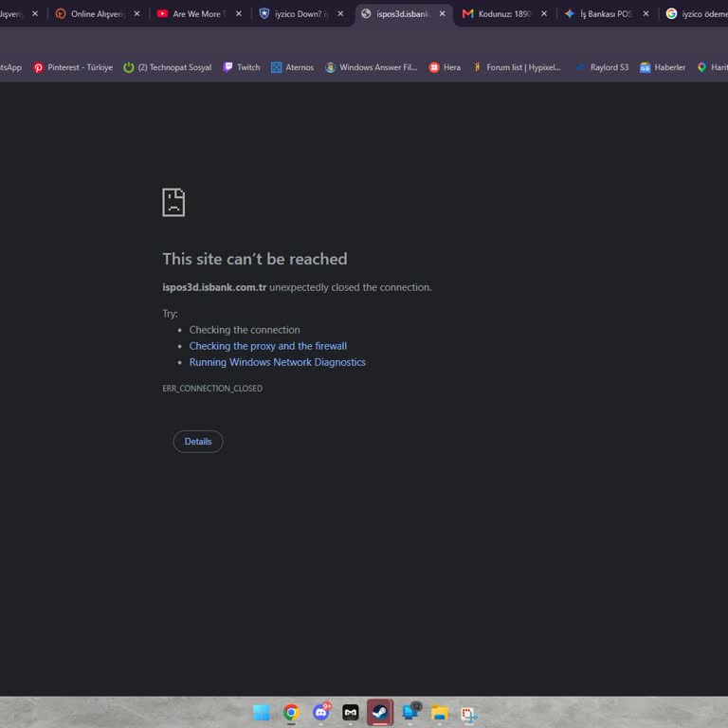Click the ERR_CONNECTION_CLOSED error code
Image resolution: width=728 pixels, height=728 pixels.
tap(212, 388)
